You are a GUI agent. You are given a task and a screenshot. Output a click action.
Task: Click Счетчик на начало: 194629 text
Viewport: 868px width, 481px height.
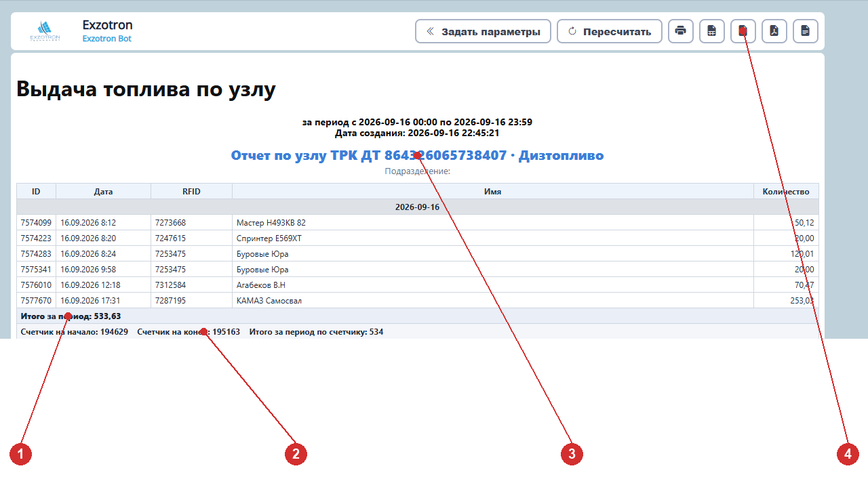coord(75,332)
